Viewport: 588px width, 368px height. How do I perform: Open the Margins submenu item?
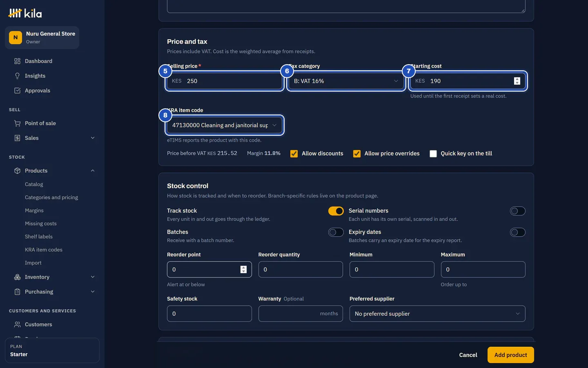click(34, 211)
